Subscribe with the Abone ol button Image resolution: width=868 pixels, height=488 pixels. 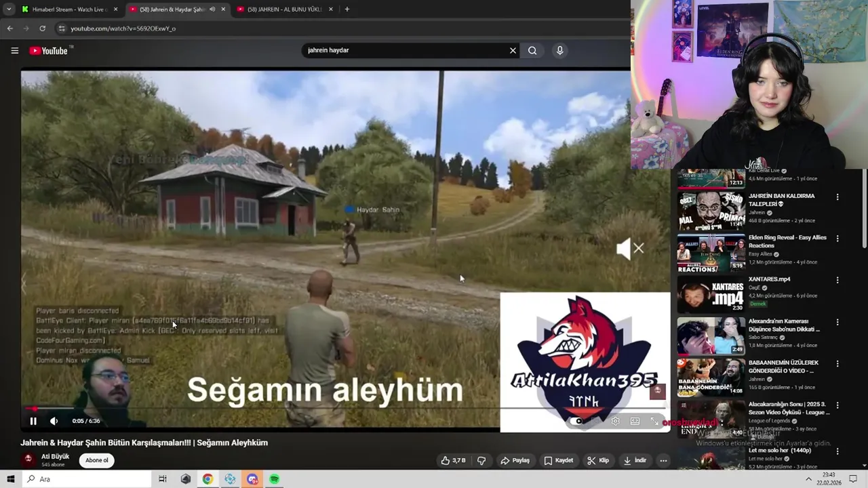(96, 460)
